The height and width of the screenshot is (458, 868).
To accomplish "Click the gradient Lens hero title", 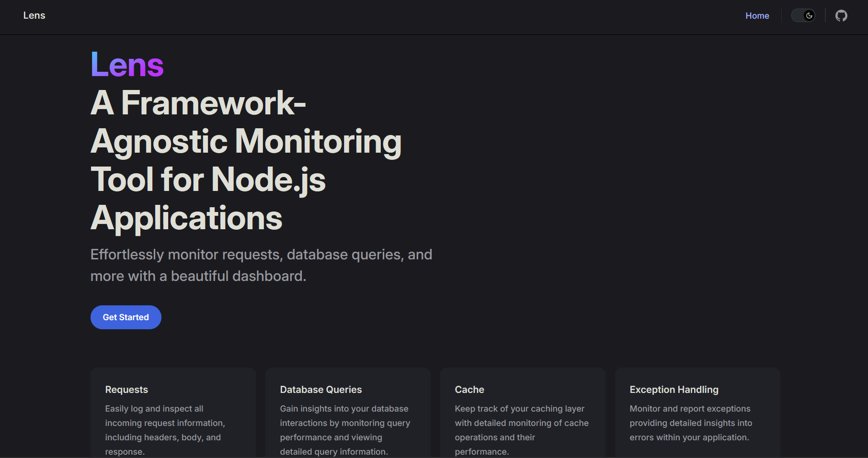I will (x=127, y=65).
